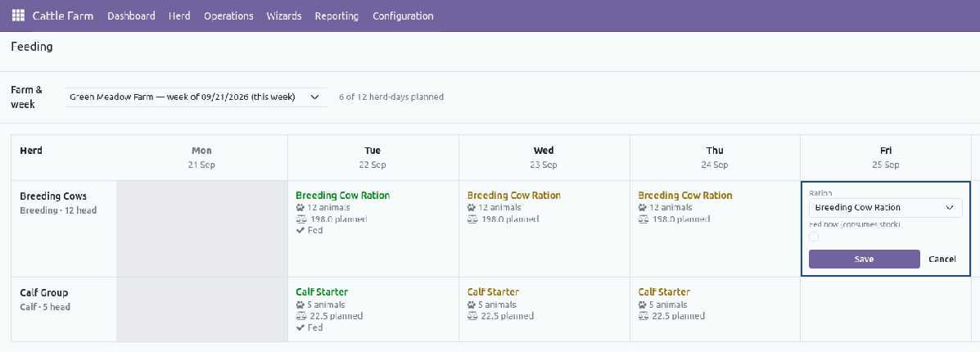Open the Operations menu
The height and width of the screenshot is (352, 980).
228,16
